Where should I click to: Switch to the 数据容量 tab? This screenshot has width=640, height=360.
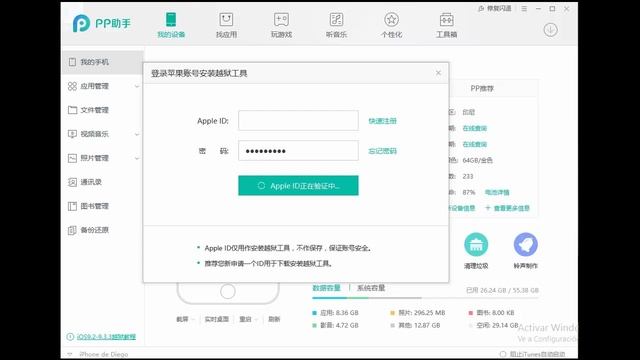[327, 288]
